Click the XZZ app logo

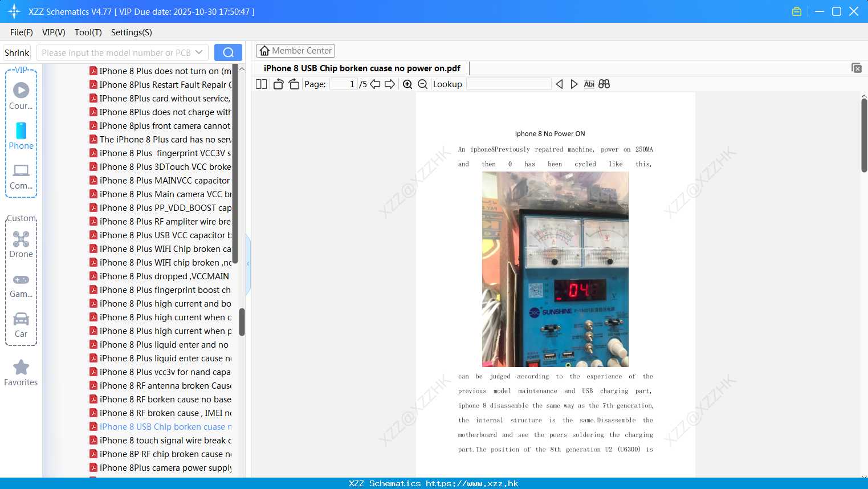(x=14, y=11)
